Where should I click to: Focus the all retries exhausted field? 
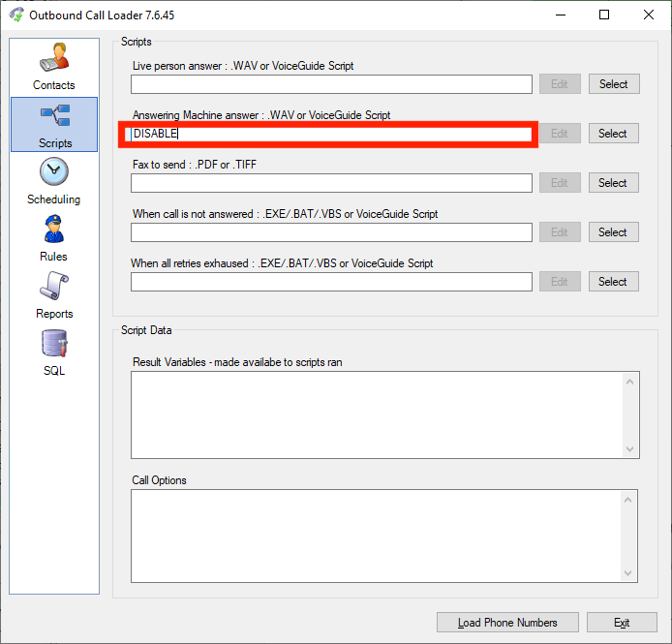331,282
